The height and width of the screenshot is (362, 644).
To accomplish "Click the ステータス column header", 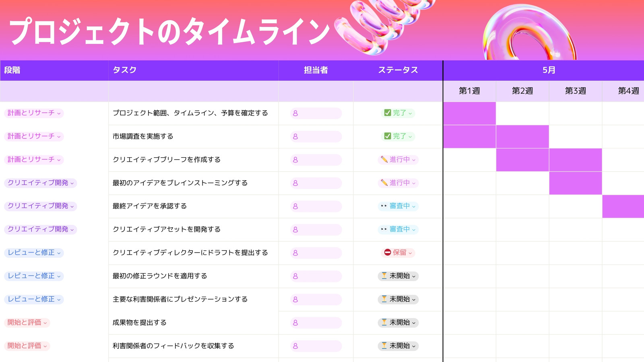I will coord(398,70).
